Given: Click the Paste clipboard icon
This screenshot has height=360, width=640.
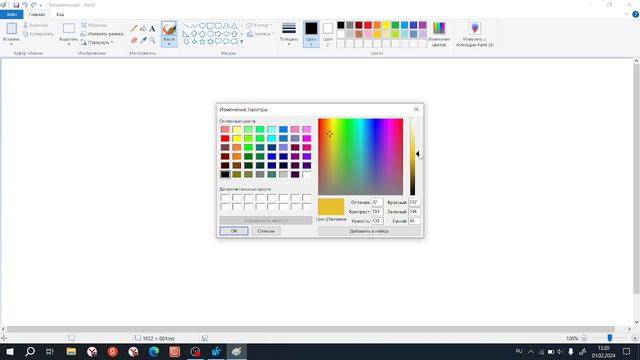Looking at the screenshot, I should (11, 29).
